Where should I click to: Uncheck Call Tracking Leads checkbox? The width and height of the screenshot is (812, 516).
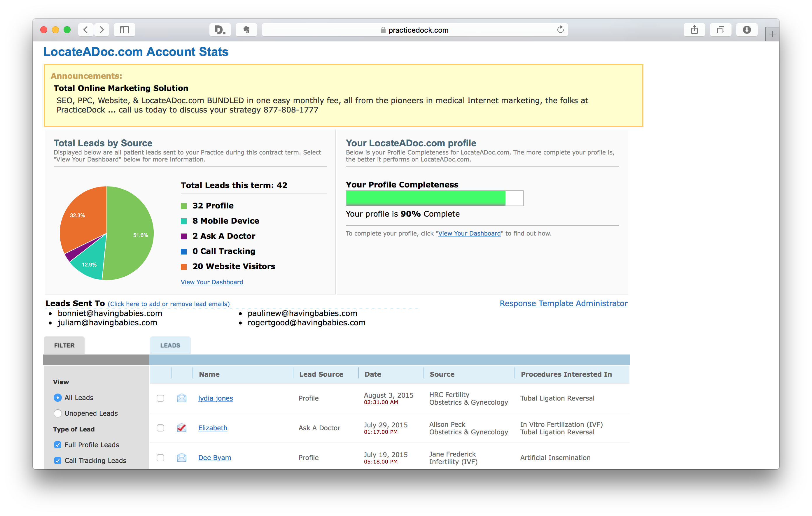58,460
